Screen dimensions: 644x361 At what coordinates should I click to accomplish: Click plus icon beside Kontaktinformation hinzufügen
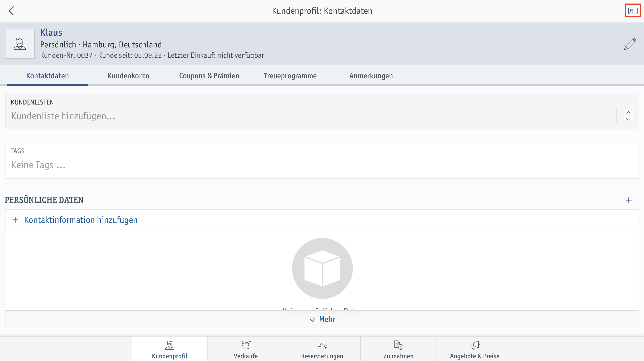[15, 220]
